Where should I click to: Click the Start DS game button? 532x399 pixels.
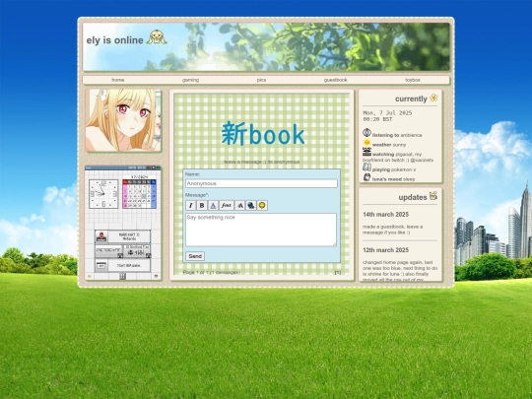click(x=123, y=266)
